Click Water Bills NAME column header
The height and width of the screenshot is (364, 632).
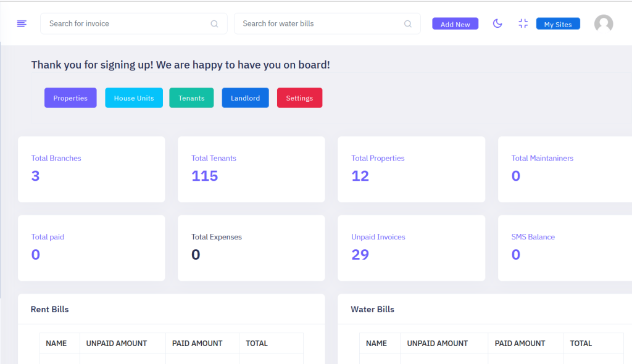point(376,344)
